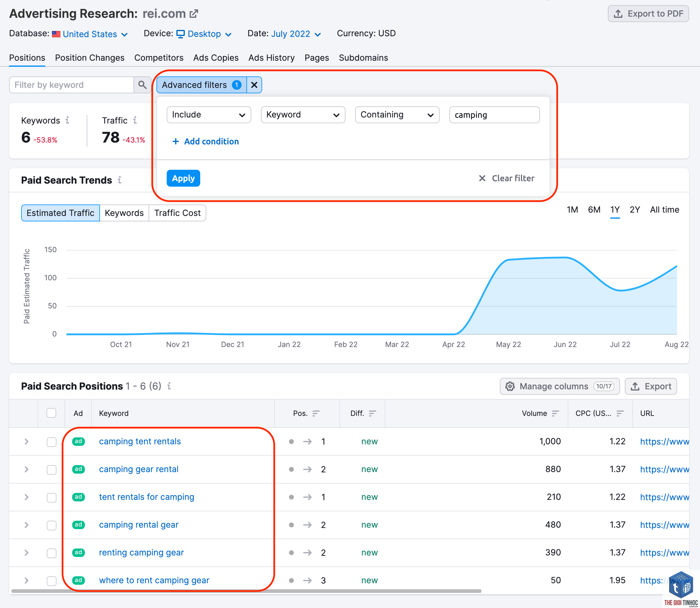Check the box for renting camping gear
Image resolution: width=700 pixels, height=608 pixels.
[x=52, y=553]
